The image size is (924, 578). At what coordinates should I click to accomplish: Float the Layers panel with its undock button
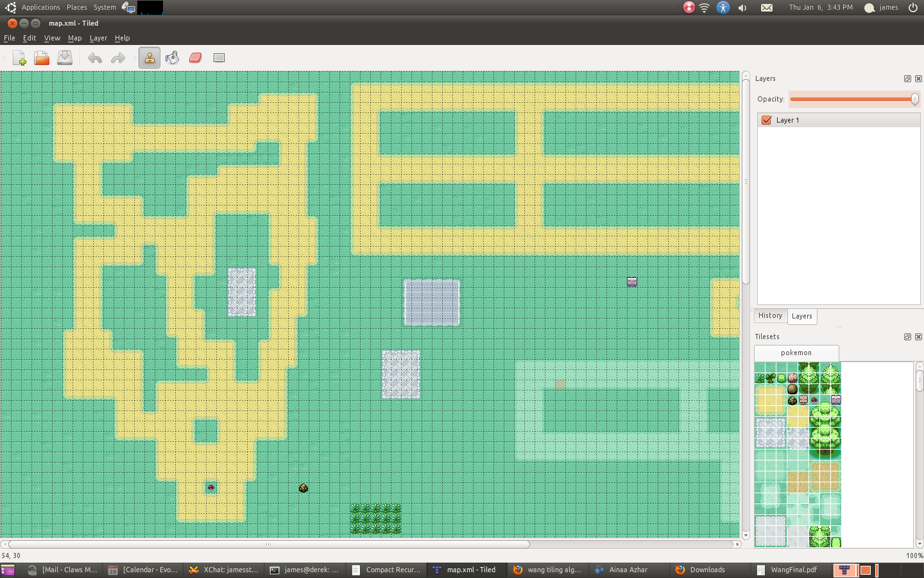(x=907, y=78)
